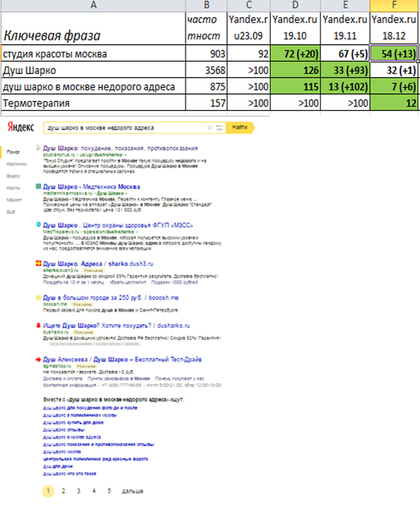Select green cell '72 (+20)'
420x505 pixels.
click(295, 53)
